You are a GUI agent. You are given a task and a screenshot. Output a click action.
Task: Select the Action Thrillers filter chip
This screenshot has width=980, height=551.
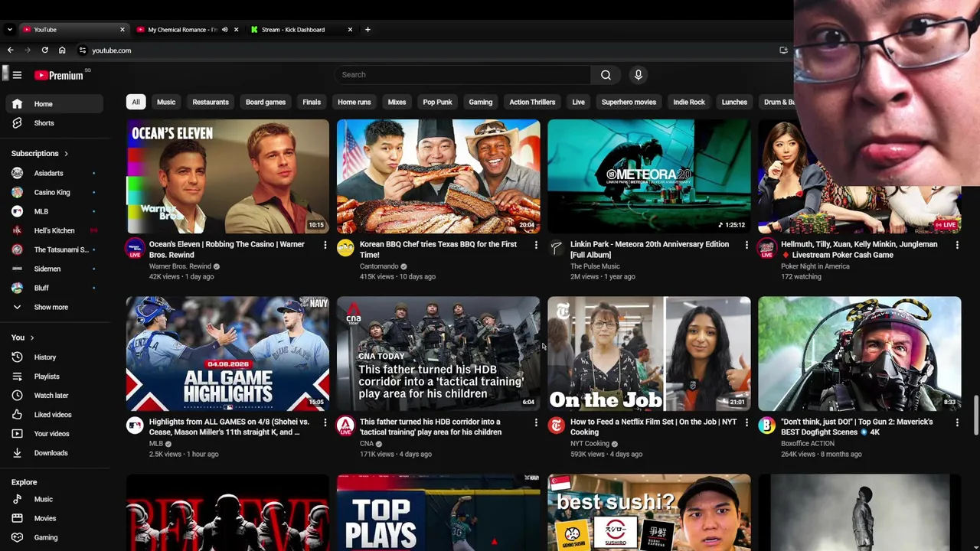(532, 102)
